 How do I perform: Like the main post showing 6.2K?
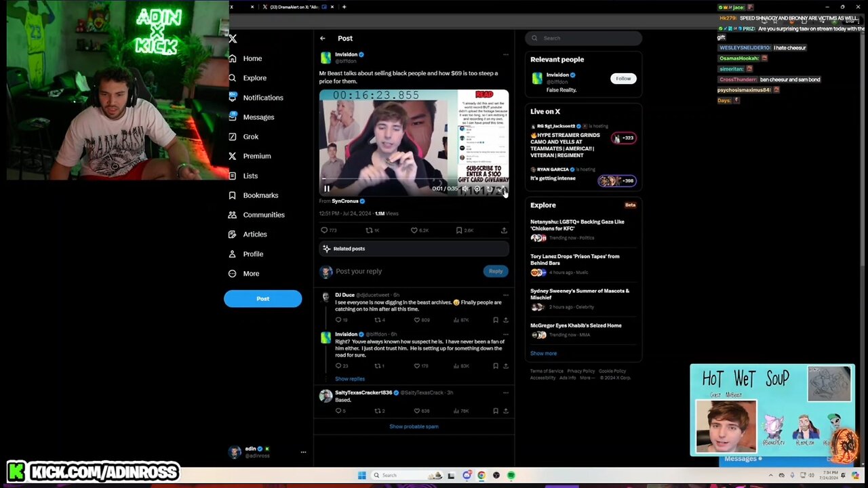point(414,230)
